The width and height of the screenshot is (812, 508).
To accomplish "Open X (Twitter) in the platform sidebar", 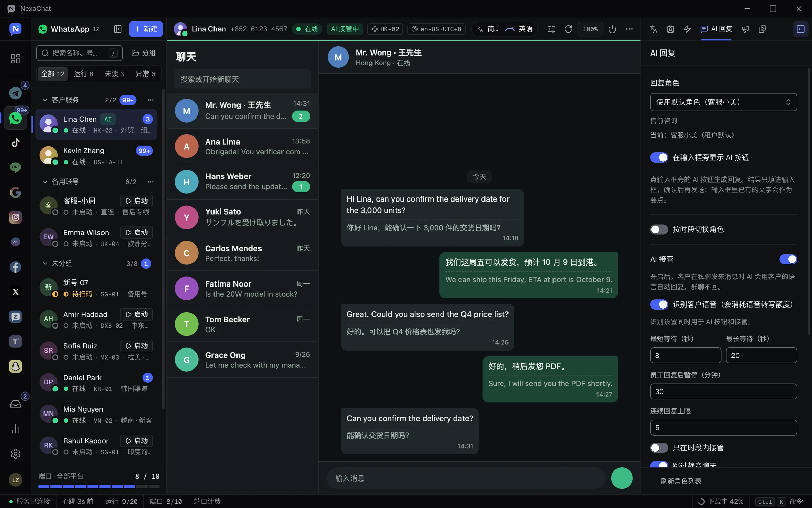I will click(x=15, y=292).
